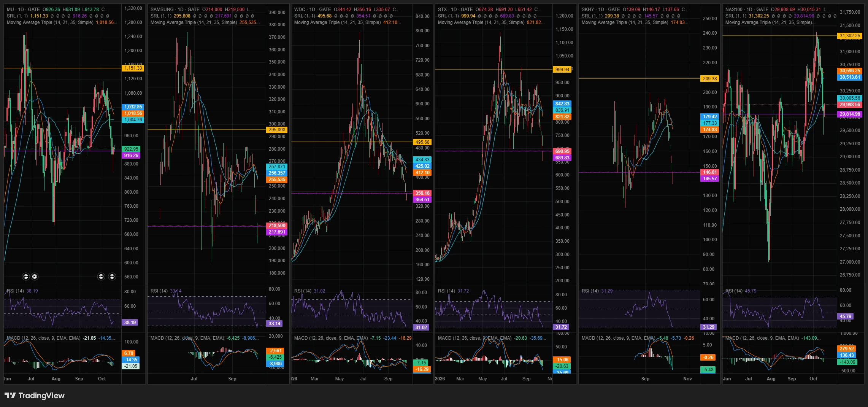
Task: Select the NAS100 · 1D · GATE symbol title
Action: [x=747, y=10]
